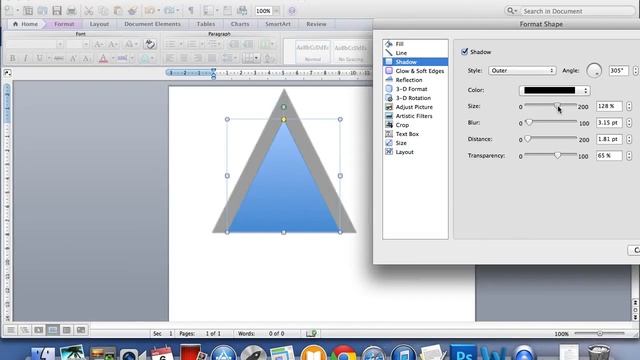Viewport: 640px width, 360px height.
Task: Open the Trash in the Dock
Action: pyautogui.click(x=599, y=353)
